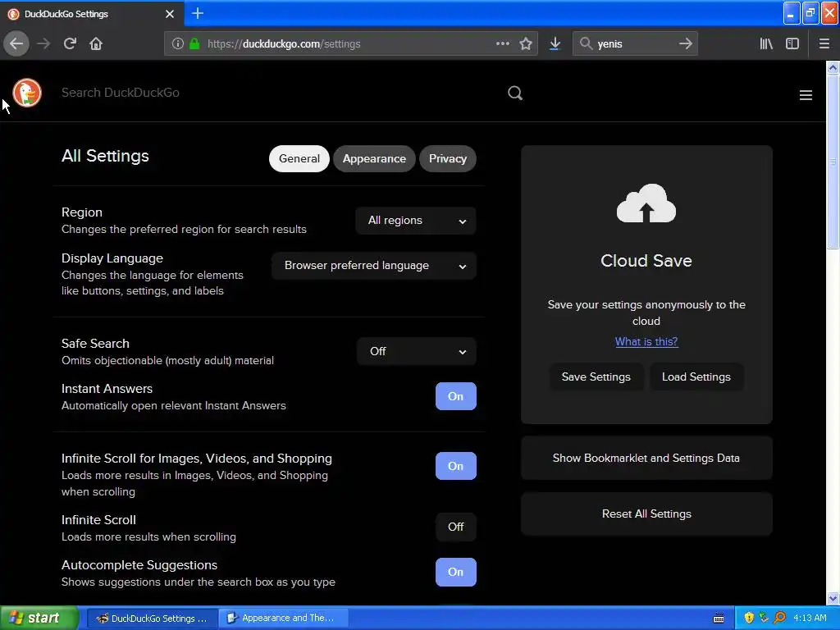The height and width of the screenshot is (630, 840).
Task: Click the All Settings heading
Action: (105, 156)
